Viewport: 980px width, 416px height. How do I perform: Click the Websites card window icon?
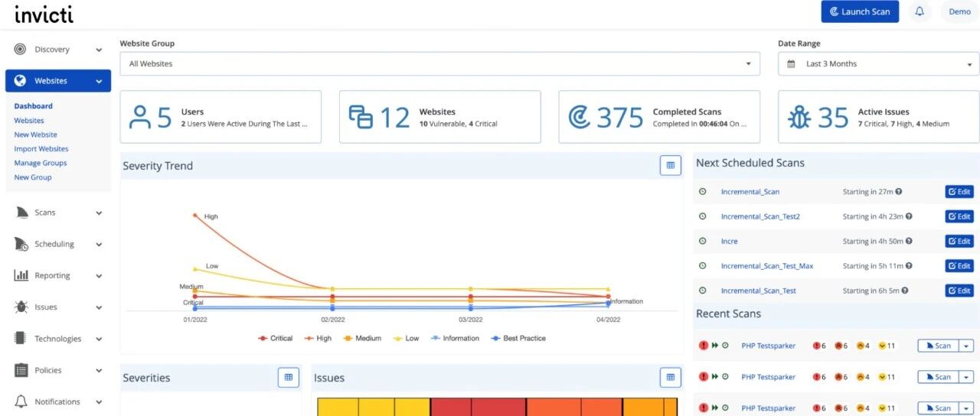click(361, 117)
